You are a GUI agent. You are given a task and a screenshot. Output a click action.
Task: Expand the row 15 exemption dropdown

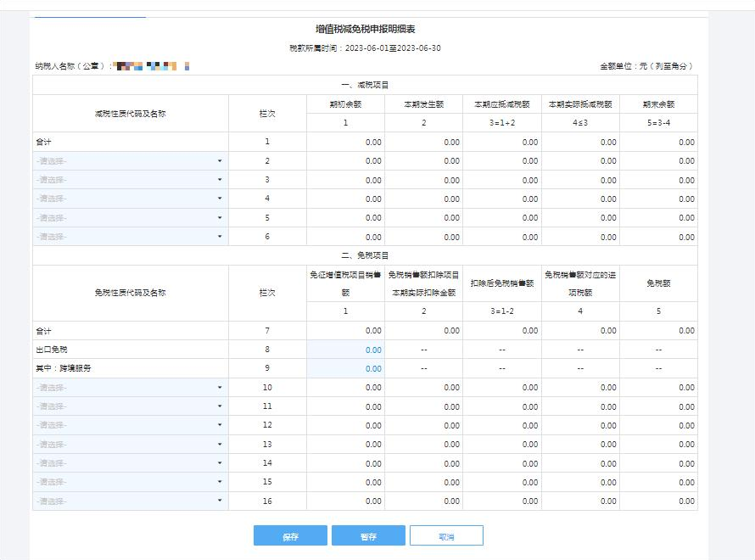tap(131, 482)
